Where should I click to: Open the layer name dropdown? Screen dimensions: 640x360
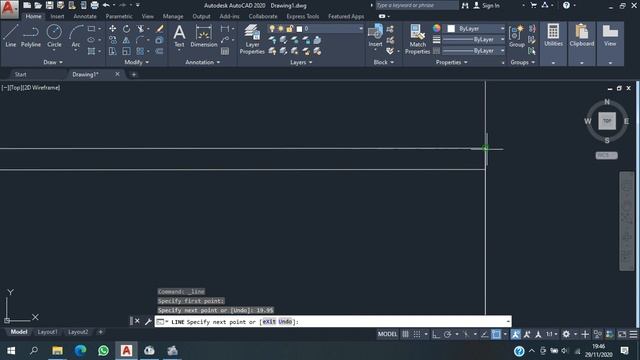click(360, 29)
